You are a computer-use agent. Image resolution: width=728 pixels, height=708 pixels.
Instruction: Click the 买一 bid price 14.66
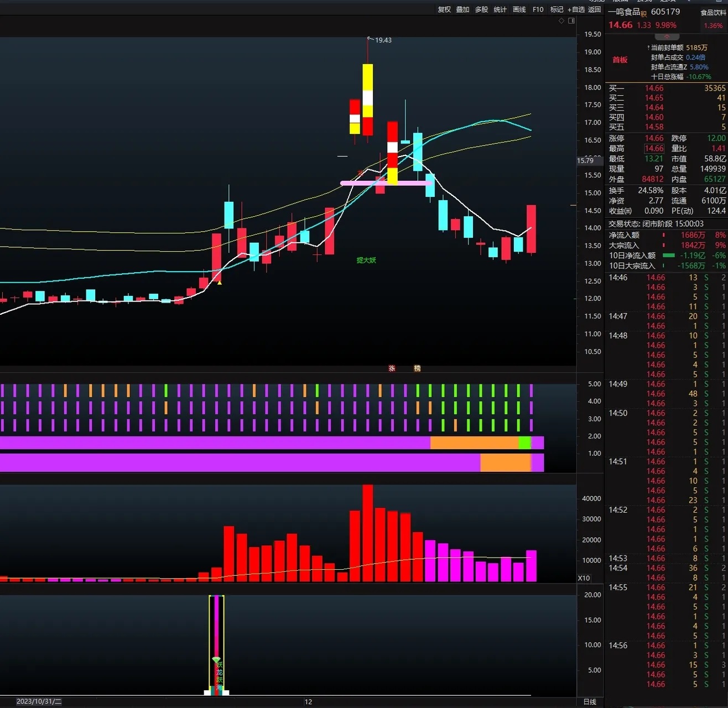click(654, 88)
